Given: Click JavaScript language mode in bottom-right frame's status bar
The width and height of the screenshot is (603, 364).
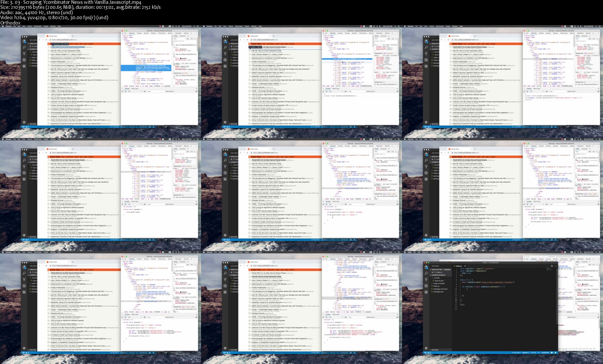Looking at the screenshot, I should coord(545,352).
